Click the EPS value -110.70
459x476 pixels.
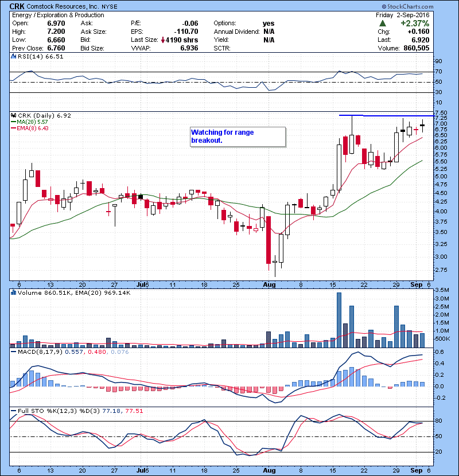pos(186,32)
